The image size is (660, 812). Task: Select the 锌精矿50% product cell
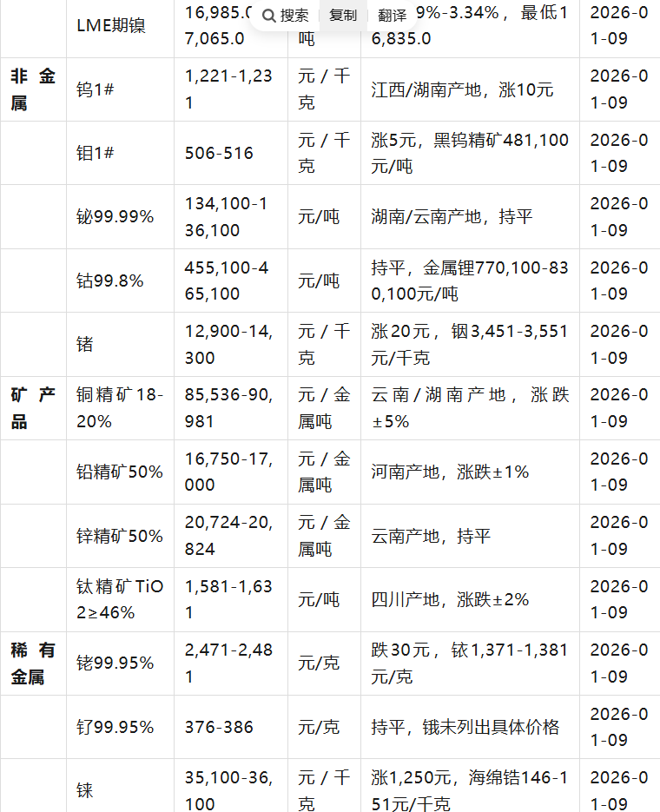point(120,536)
